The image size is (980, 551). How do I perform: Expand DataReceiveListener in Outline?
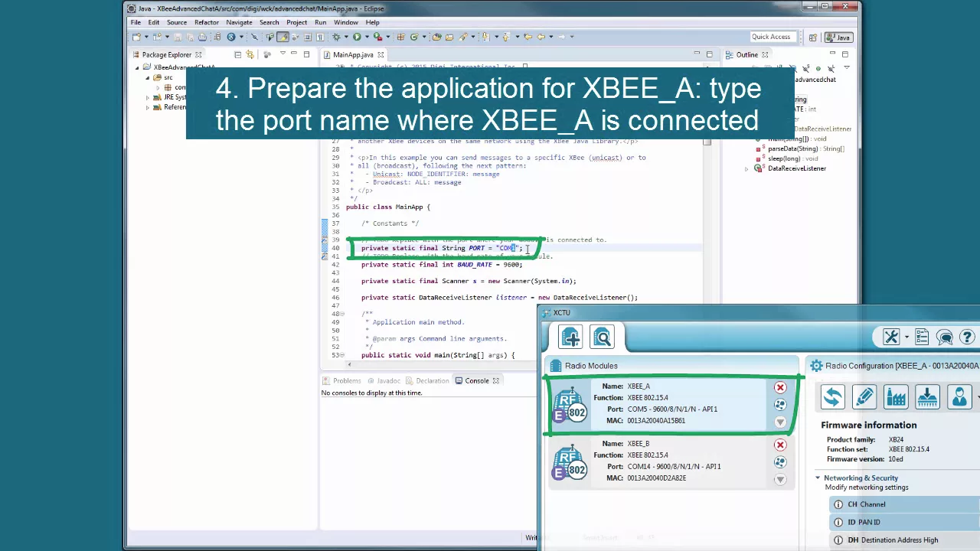pos(746,168)
